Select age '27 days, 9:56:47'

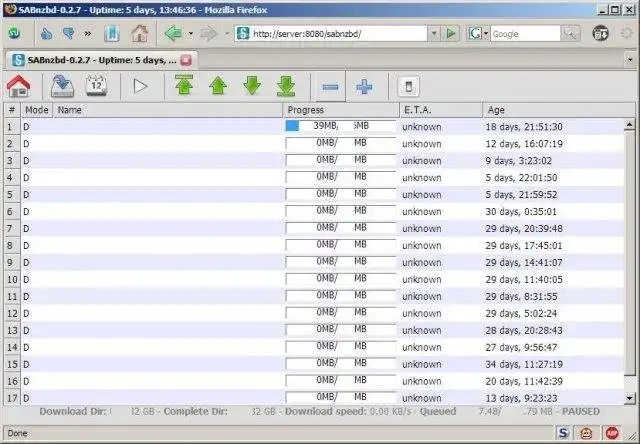[521, 347]
